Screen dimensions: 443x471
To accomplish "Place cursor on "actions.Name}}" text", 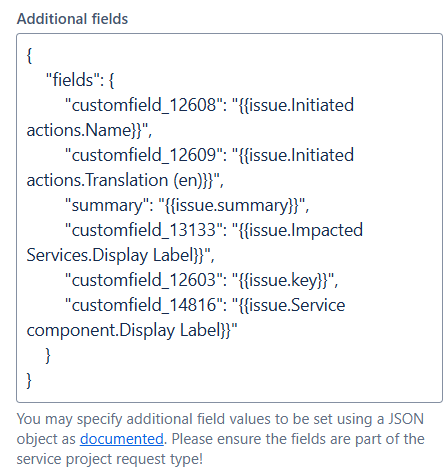I will click(85, 130).
